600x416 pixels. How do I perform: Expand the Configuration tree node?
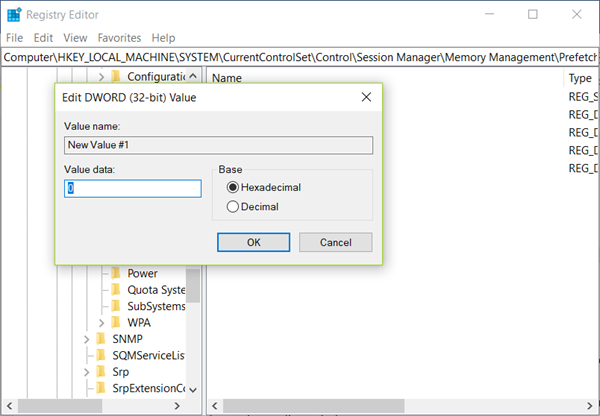pyautogui.click(x=101, y=77)
